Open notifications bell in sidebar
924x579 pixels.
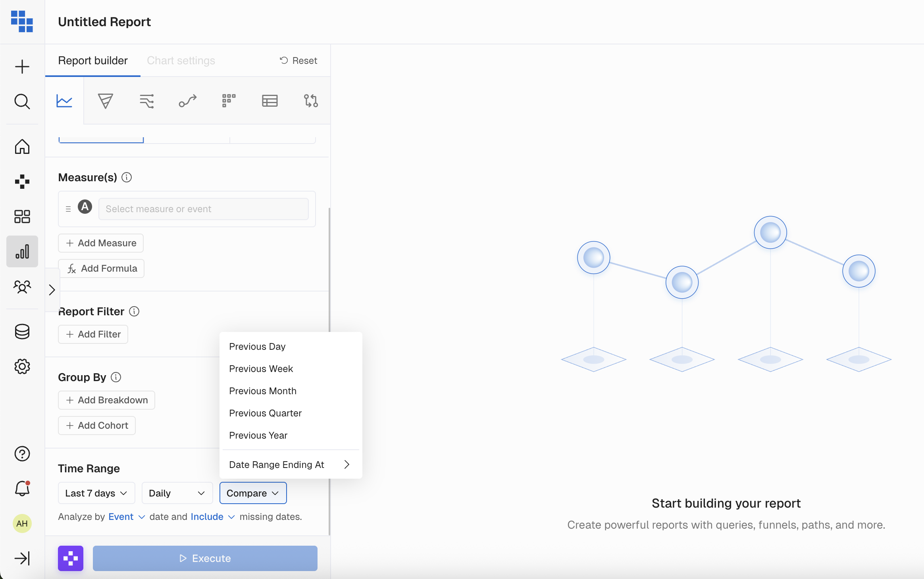(22, 489)
